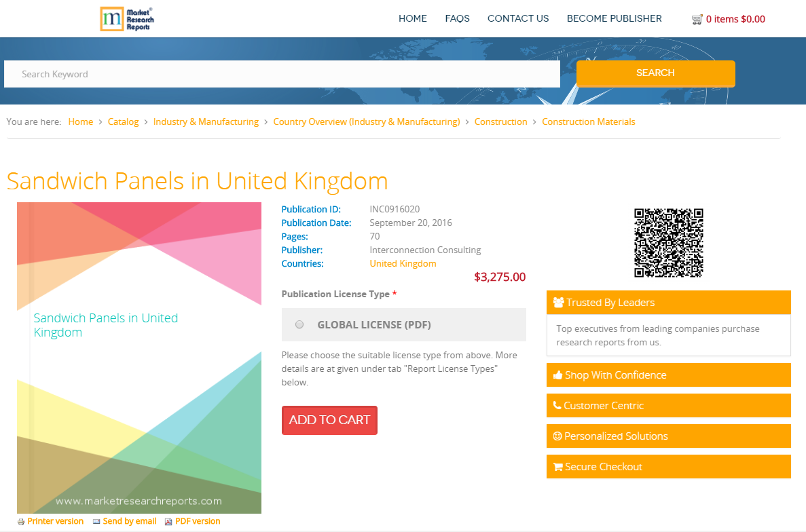
Task: Go to the HOME menu item
Action: (412, 18)
